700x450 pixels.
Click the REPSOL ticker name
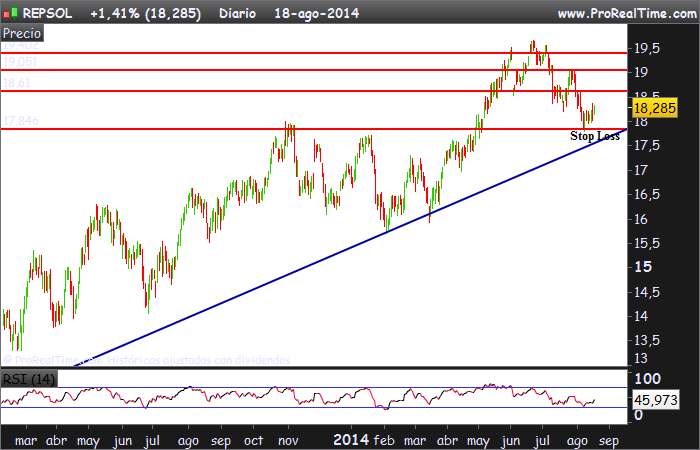47,13
